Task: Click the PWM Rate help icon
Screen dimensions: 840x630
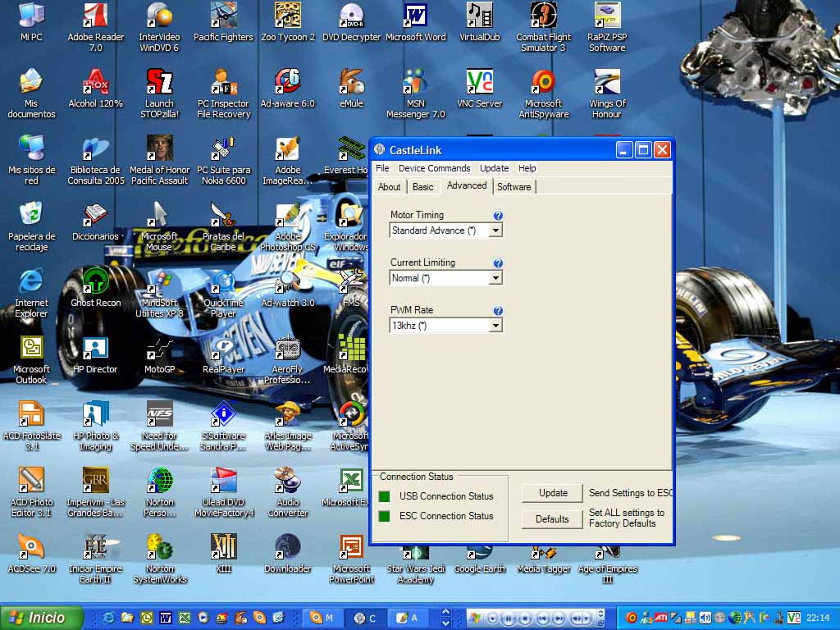Action: (498, 311)
